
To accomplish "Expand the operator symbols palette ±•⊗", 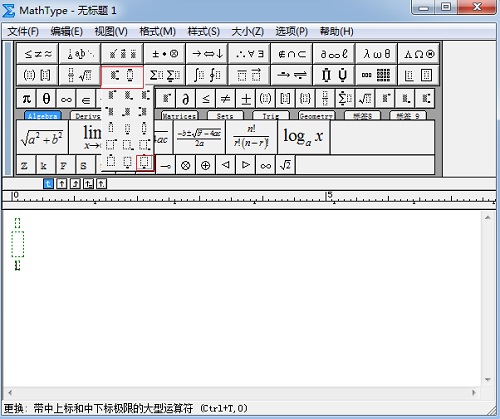I will 165,54.
